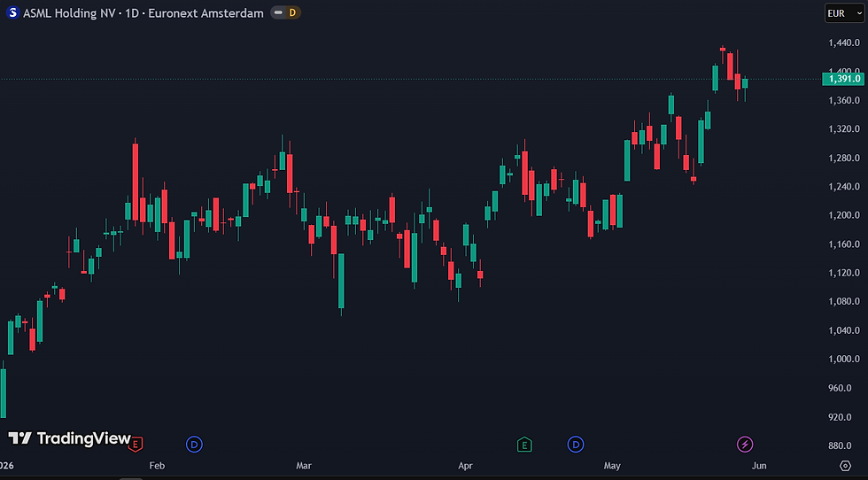This screenshot has width=868, height=480.
Task: Click the 1,440.0 price axis label
Action: tap(844, 43)
